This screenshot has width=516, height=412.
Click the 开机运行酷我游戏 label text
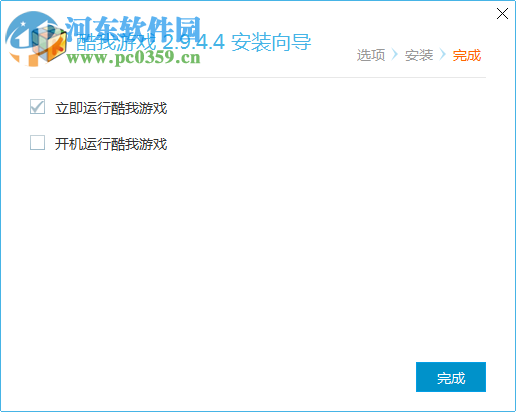[x=111, y=144]
